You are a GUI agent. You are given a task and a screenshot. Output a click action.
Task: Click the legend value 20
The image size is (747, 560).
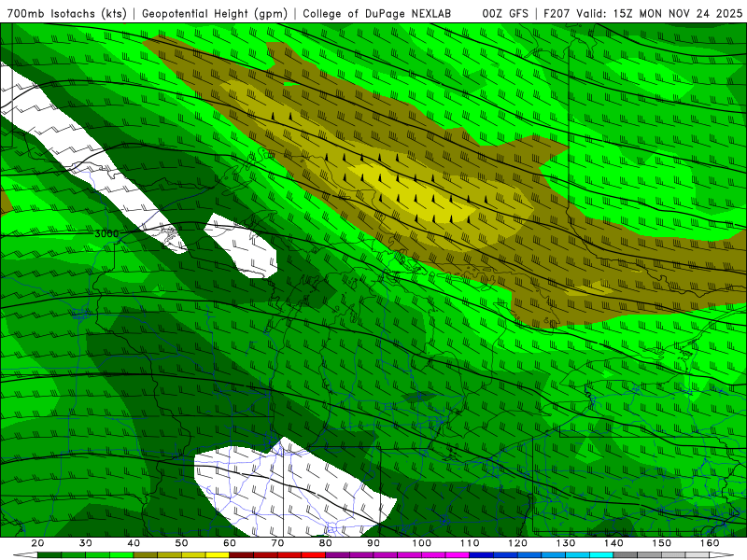coord(37,543)
